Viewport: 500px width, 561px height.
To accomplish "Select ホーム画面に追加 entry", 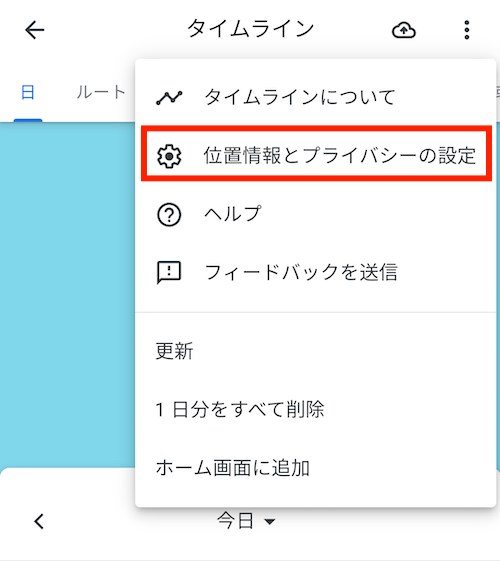I will click(316, 468).
